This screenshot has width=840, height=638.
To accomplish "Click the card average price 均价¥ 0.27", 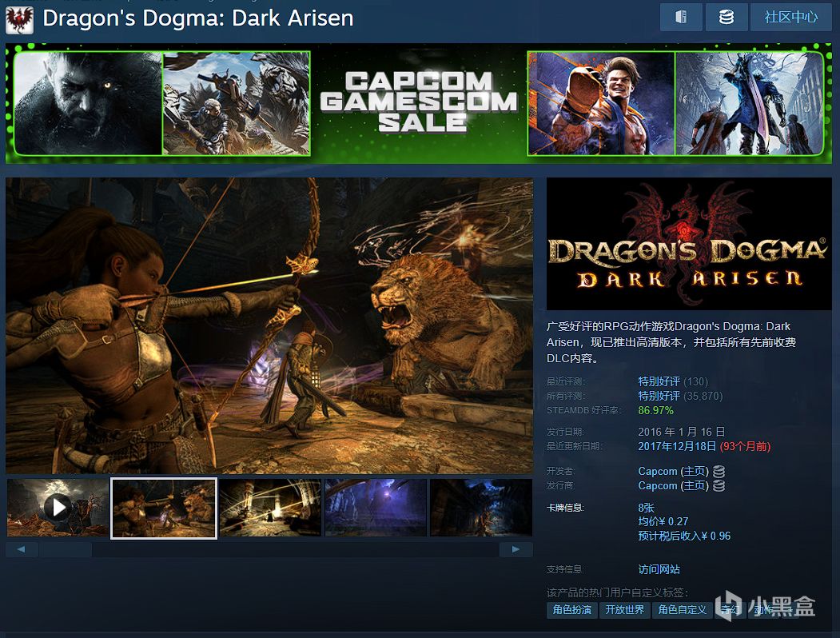I will click(x=663, y=521).
